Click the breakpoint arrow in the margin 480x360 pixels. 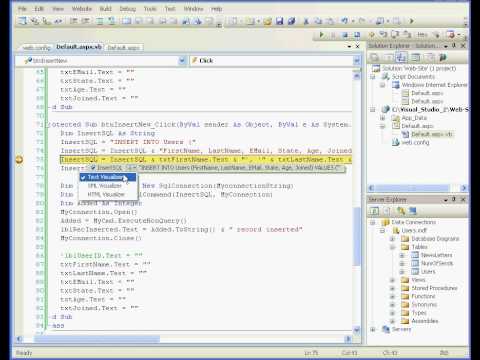[19, 160]
